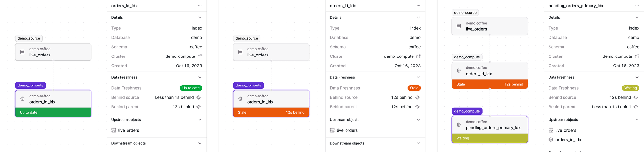
Task: Open more options for pending_orders_primary_idx panel
Action: click(637, 6)
